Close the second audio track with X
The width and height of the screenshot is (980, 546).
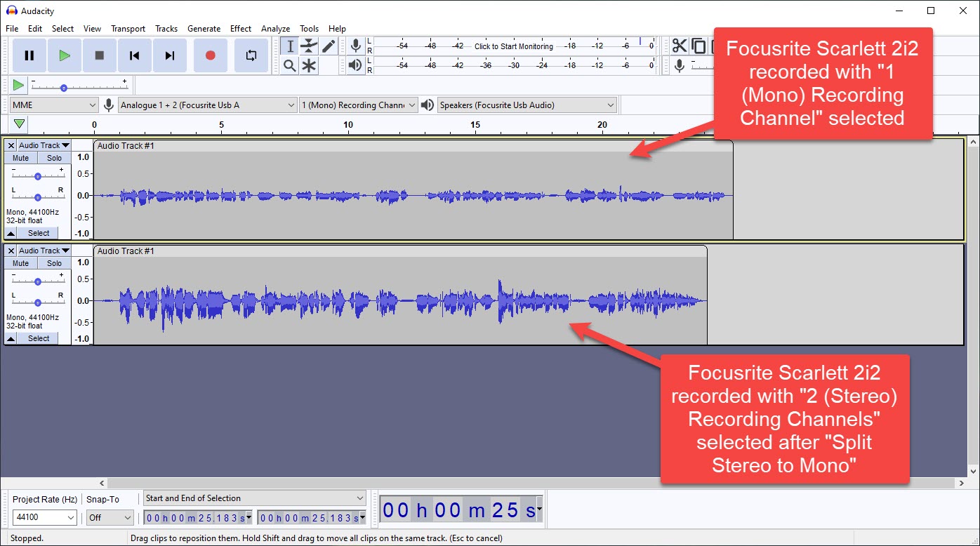(x=11, y=251)
